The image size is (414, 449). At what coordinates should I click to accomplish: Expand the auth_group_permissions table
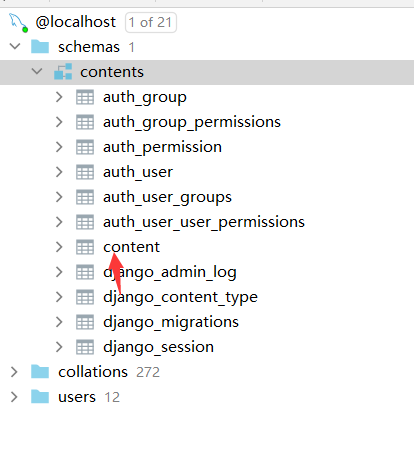(59, 122)
